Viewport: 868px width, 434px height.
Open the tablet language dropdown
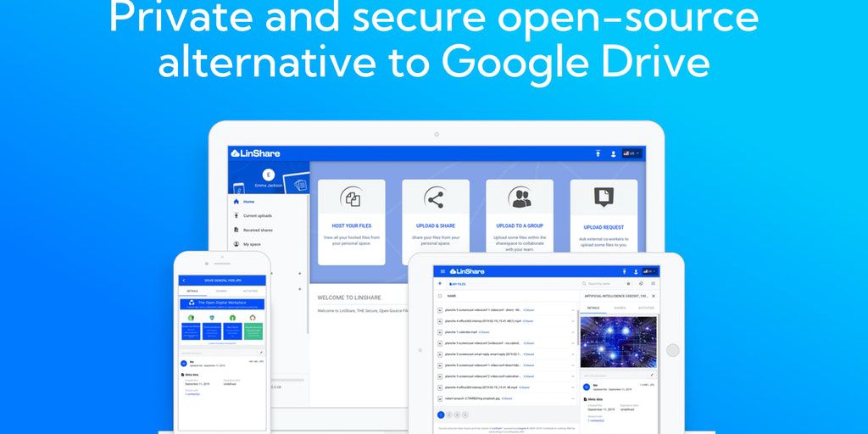(650, 271)
